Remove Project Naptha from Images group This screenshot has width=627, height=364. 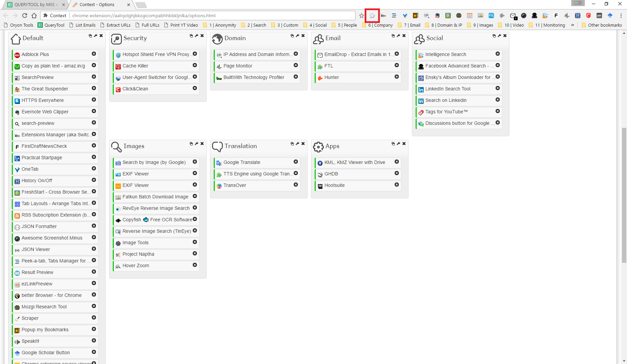(195, 253)
